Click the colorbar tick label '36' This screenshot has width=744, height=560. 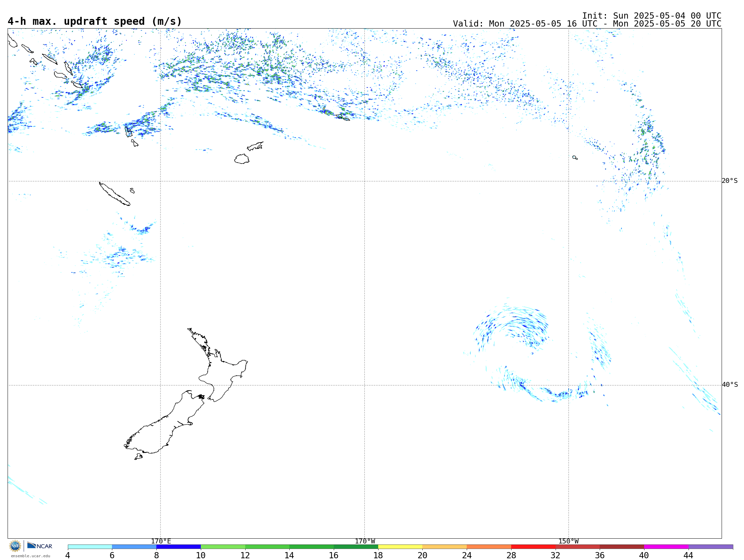600,556
